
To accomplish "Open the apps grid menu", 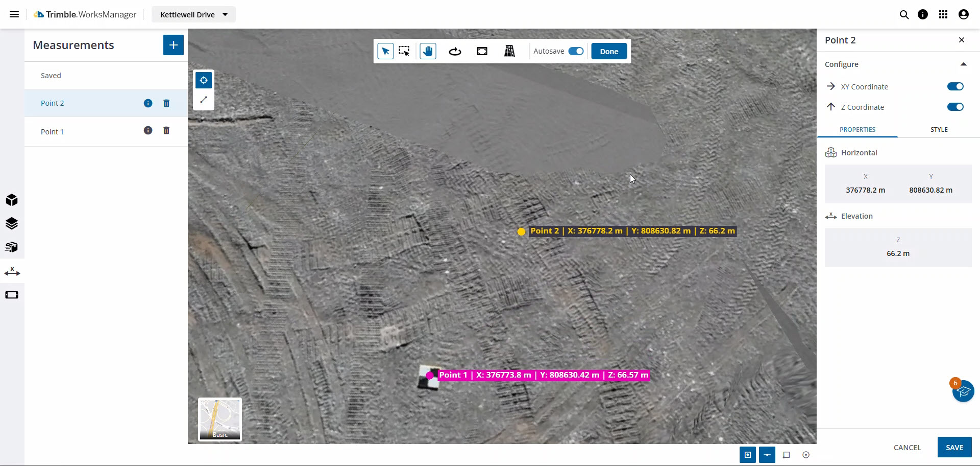I will [x=943, y=14].
